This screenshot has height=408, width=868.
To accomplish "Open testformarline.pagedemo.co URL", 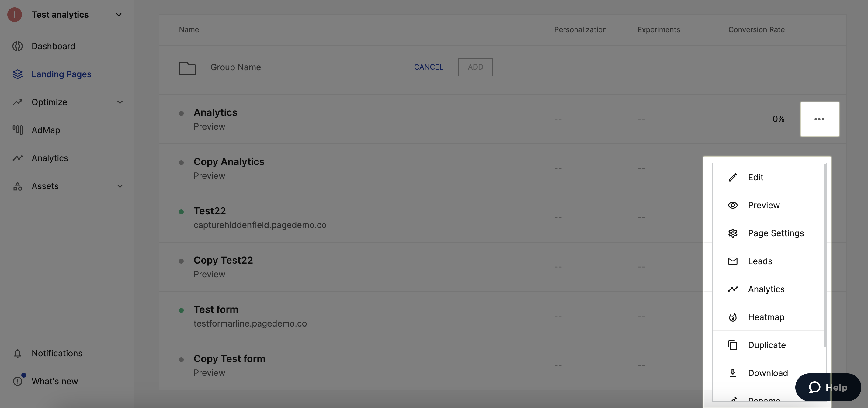I will pos(250,323).
